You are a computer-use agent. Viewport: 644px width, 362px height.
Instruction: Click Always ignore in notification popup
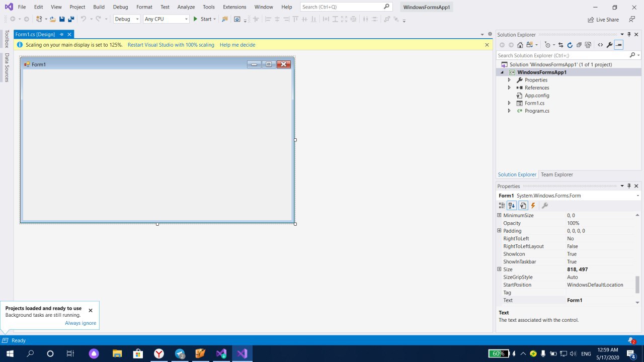(x=80, y=323)
